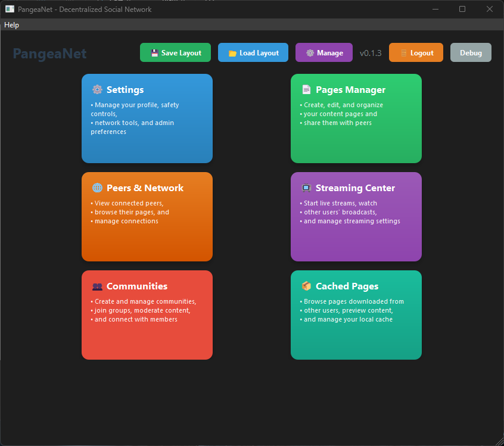Click 'network tools, and admin preferences' text
Image resolution: width=504 pixels, height=446 pixels.
pyautogui.click(x=132, y=127)
